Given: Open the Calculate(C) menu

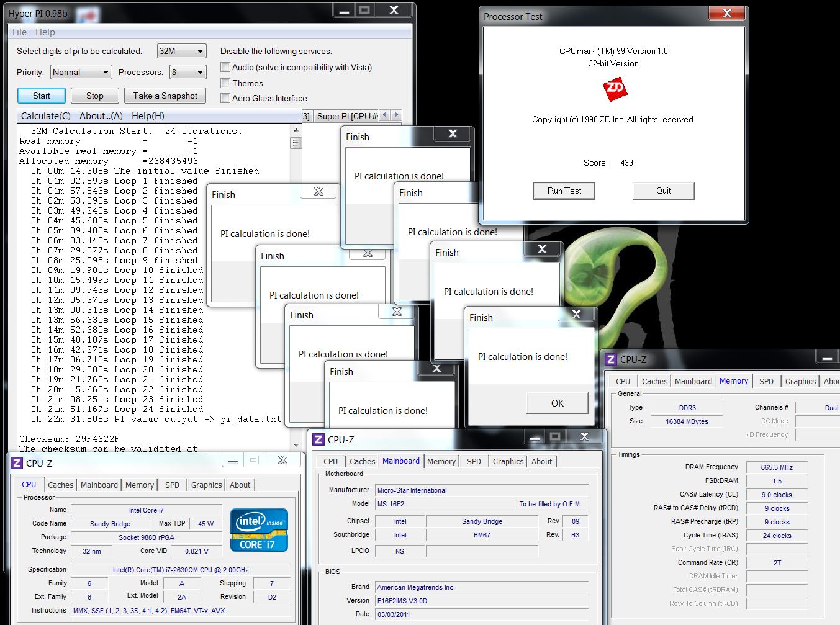Looking at the screenshot, I should (45, 116).
